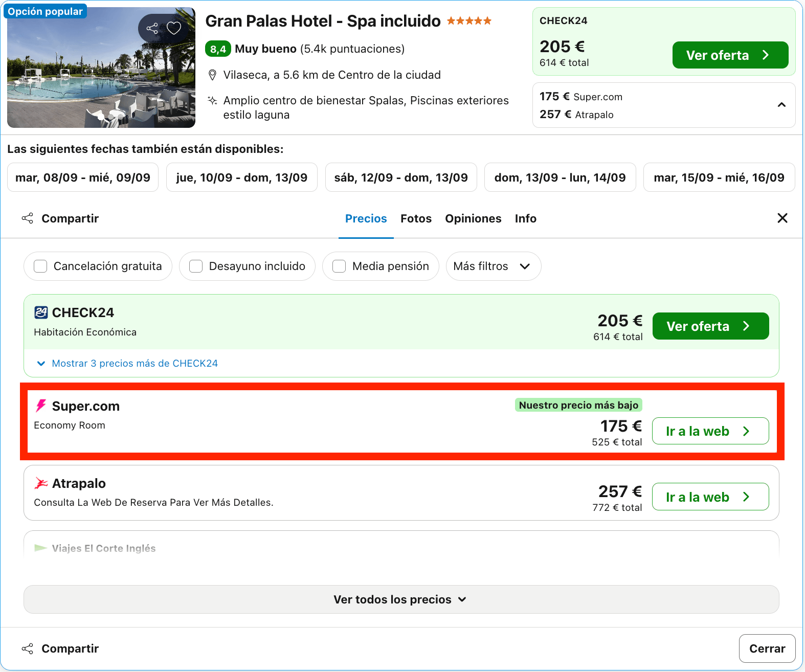The width and height of the screenshot is (805, 672).
Task: Click the 525 € total text
Action: (x=617, y=442)
